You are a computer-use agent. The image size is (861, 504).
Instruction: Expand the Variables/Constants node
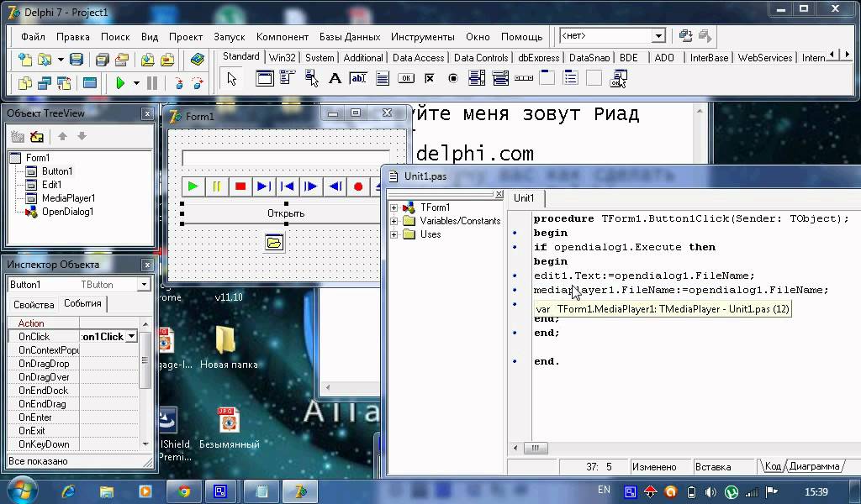394,221
